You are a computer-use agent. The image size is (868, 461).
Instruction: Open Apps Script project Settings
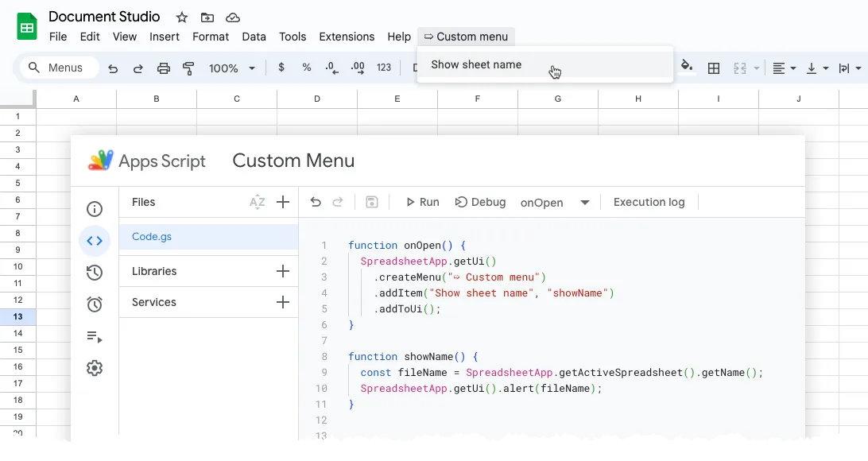pyautogui.click(x=95, y=367)
